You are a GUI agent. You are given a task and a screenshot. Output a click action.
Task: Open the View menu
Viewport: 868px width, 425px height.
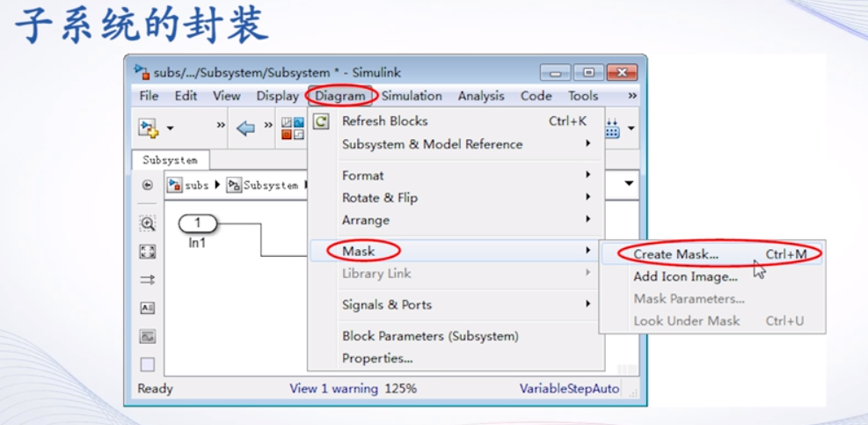tap(227, 96)
